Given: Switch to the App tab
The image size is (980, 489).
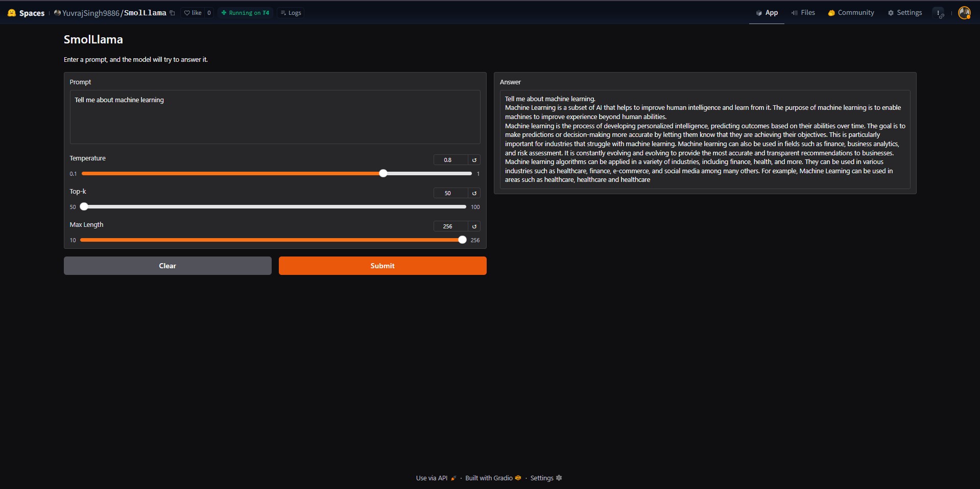Looking at the screenshot, I should (767, 13).
